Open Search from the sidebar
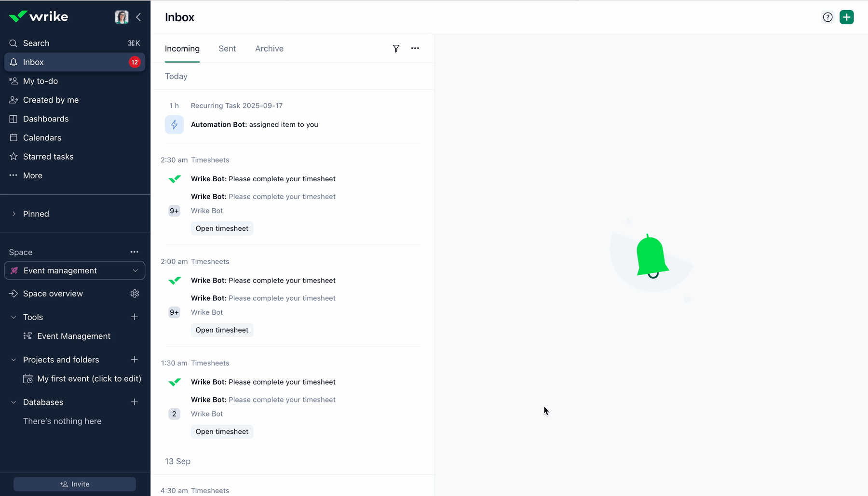Screen dimensions: 868x496 [36, 43]
